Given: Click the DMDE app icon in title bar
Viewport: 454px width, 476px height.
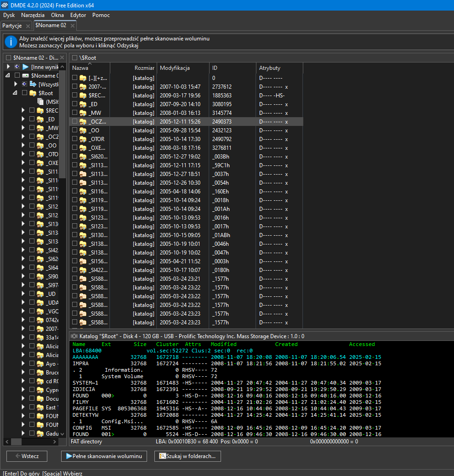Looking at the screenshot, I should click(x=5, y=5).
